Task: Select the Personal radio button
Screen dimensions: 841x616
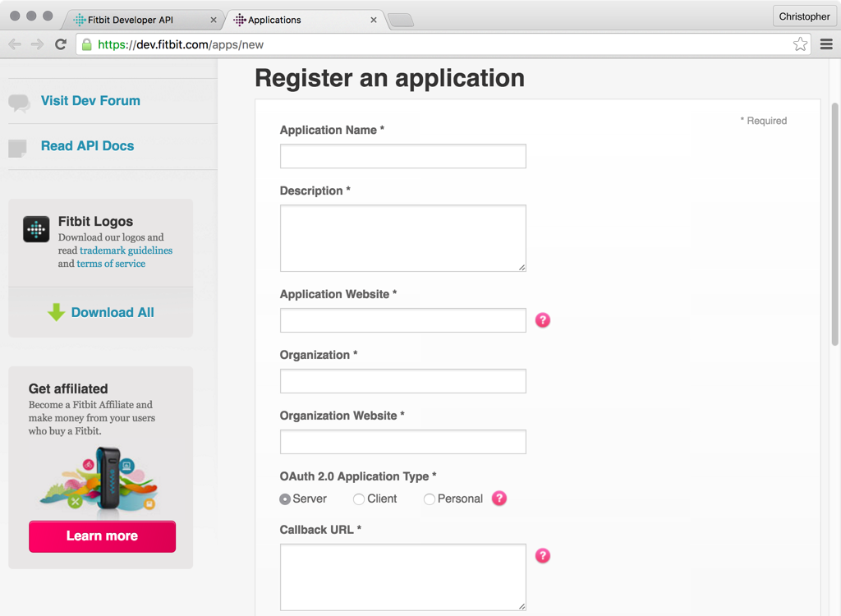Action: click(429, 499)
